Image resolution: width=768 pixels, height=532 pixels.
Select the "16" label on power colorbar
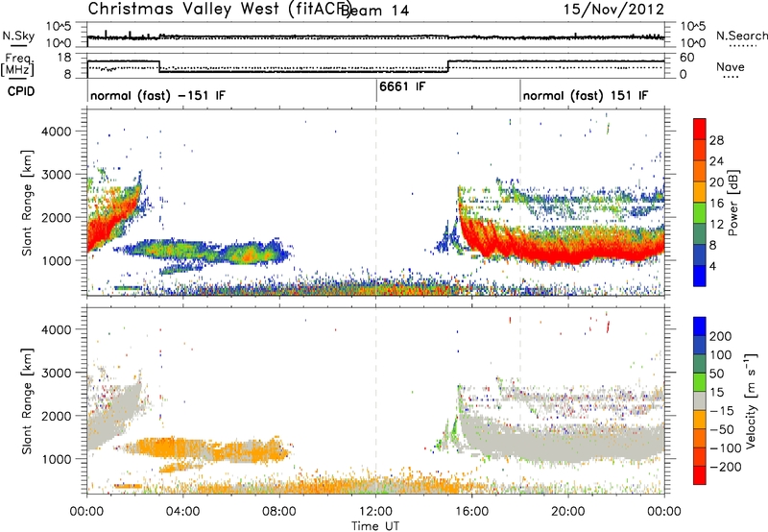click(716, 204)
